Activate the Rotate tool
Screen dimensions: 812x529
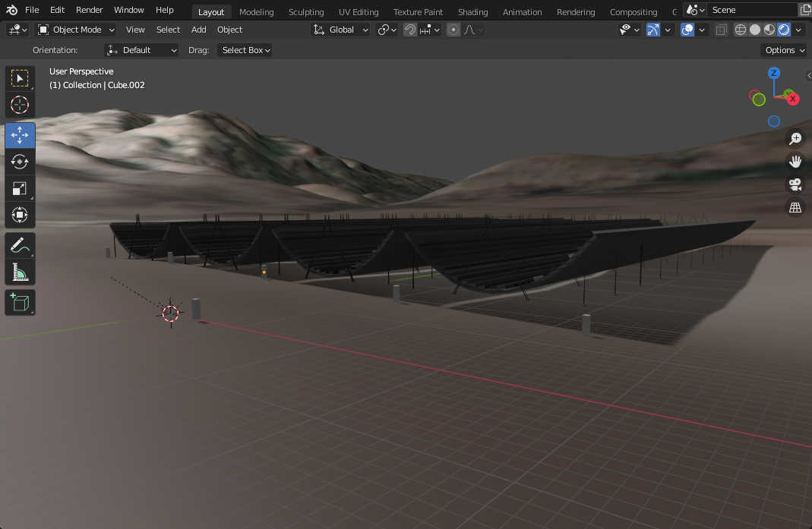20,161
